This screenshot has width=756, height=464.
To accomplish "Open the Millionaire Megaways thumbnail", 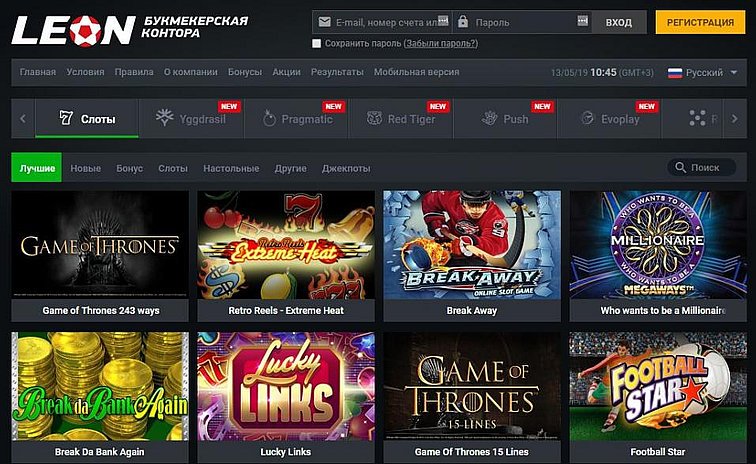I will point(658,245).
